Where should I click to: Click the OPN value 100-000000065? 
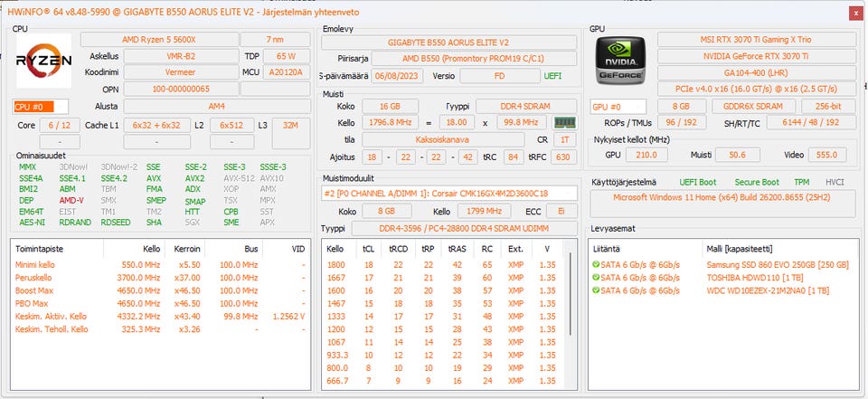(x=181, y=89)
